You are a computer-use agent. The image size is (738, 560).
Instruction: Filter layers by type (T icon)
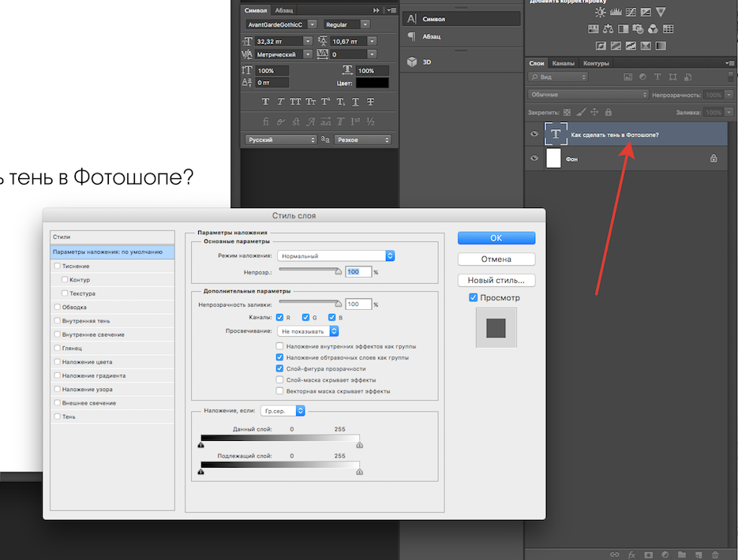[657, 77]
